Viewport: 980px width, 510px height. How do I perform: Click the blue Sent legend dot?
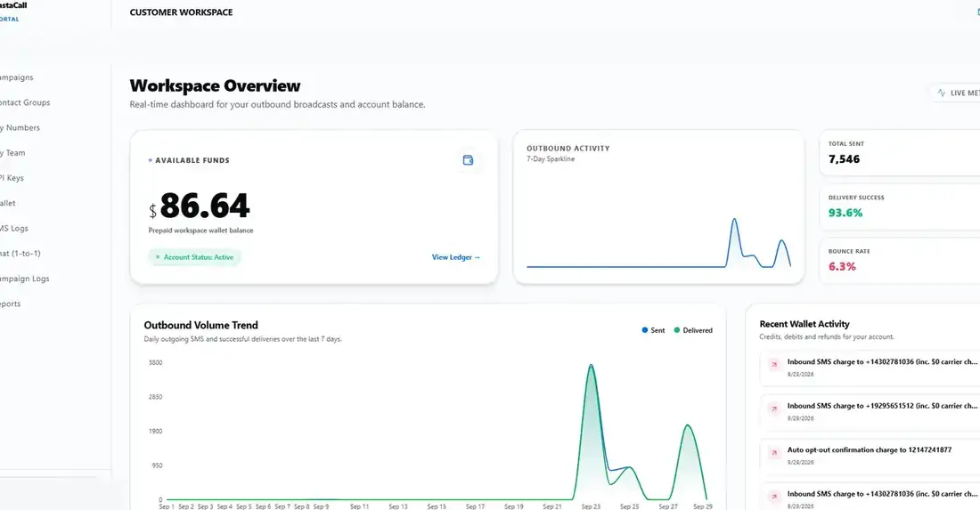(x=644, y=330)
